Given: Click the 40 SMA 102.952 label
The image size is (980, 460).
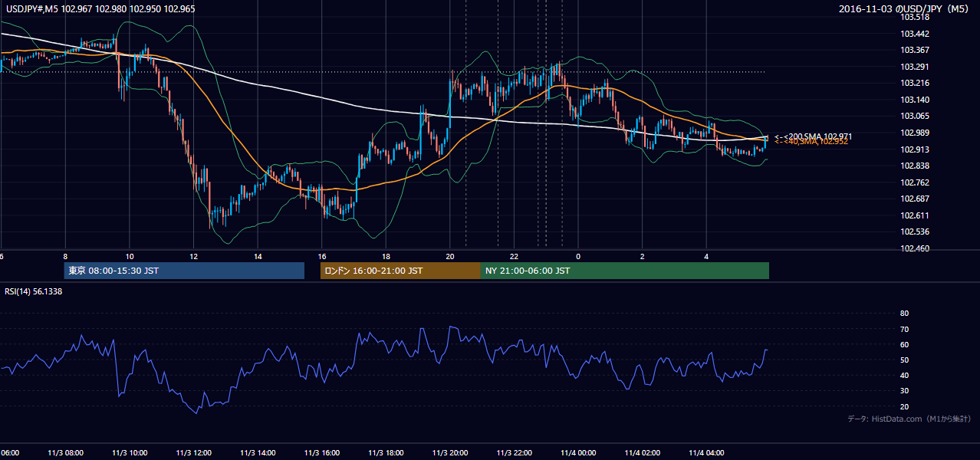Looking at the screenshot, I should [x=811, y=142].
